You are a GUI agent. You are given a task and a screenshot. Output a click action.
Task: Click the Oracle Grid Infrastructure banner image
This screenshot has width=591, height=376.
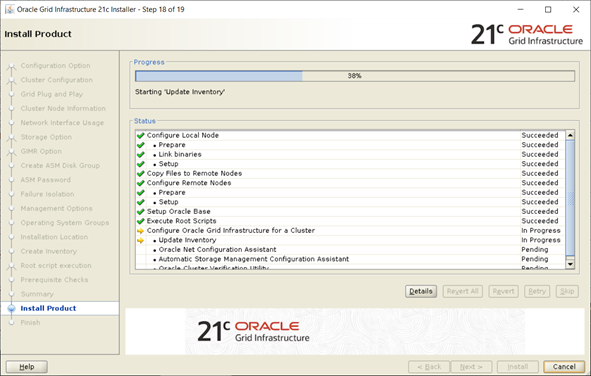coord(355,332)
